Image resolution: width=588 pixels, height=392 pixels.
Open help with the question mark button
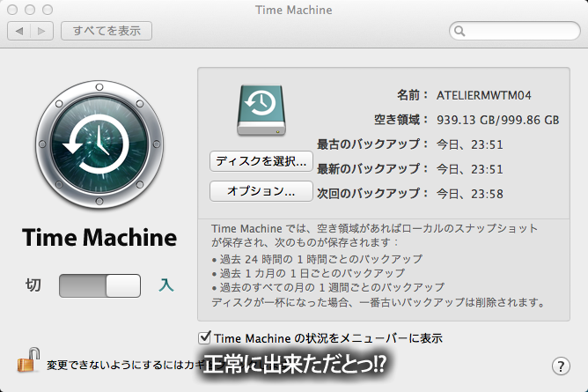tap(561, 366)
